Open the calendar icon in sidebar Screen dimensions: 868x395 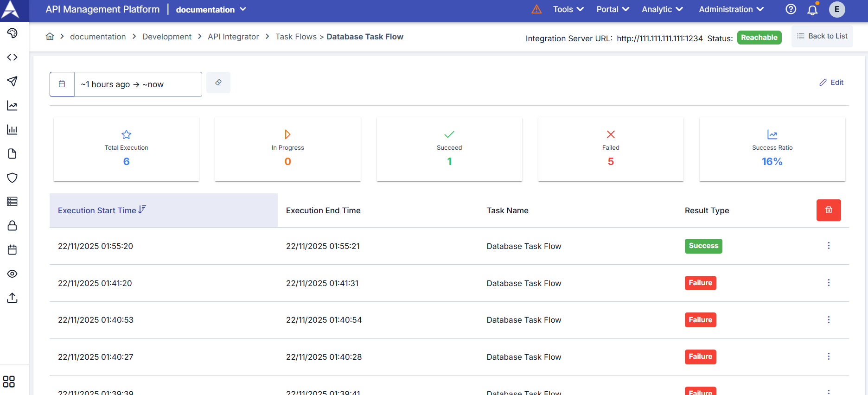click(x=13, y=250)
